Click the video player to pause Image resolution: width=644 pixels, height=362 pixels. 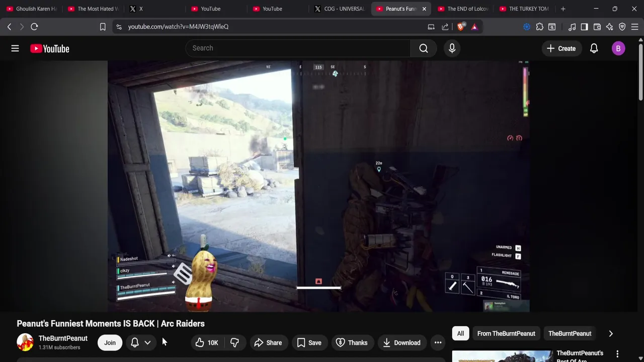[x=318, y=186]
